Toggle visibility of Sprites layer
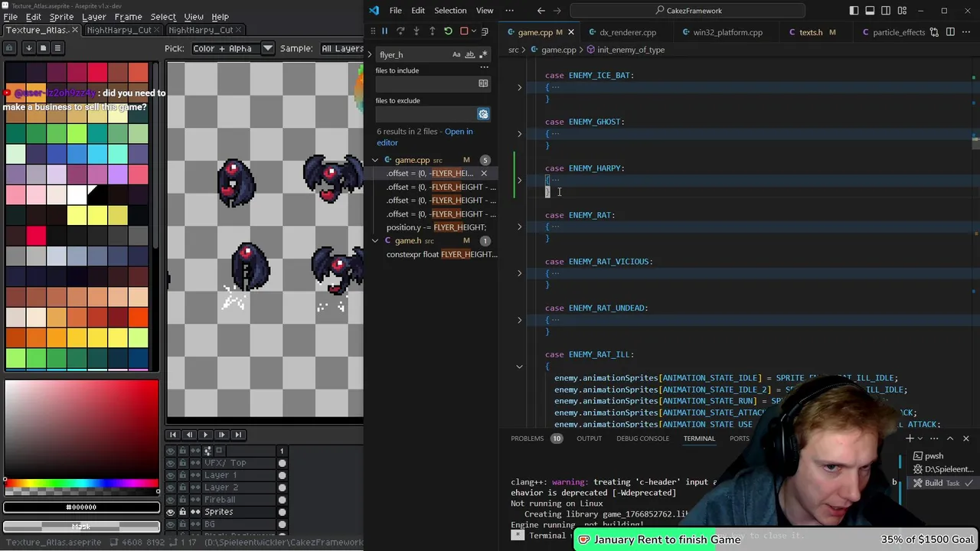This screenshot has height=551, width=980. pyautogui.click(x=170, y=512)
